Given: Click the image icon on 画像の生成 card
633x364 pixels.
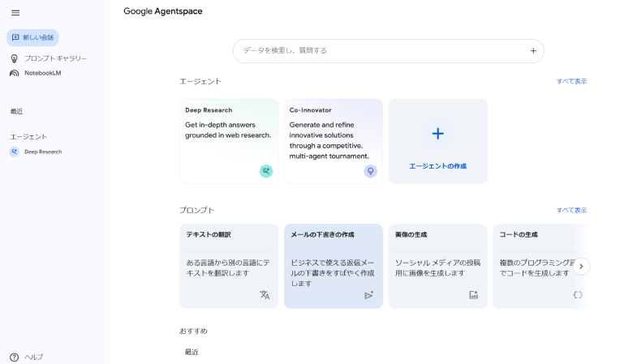Looking at the screenshot, I should click(473, 295).
